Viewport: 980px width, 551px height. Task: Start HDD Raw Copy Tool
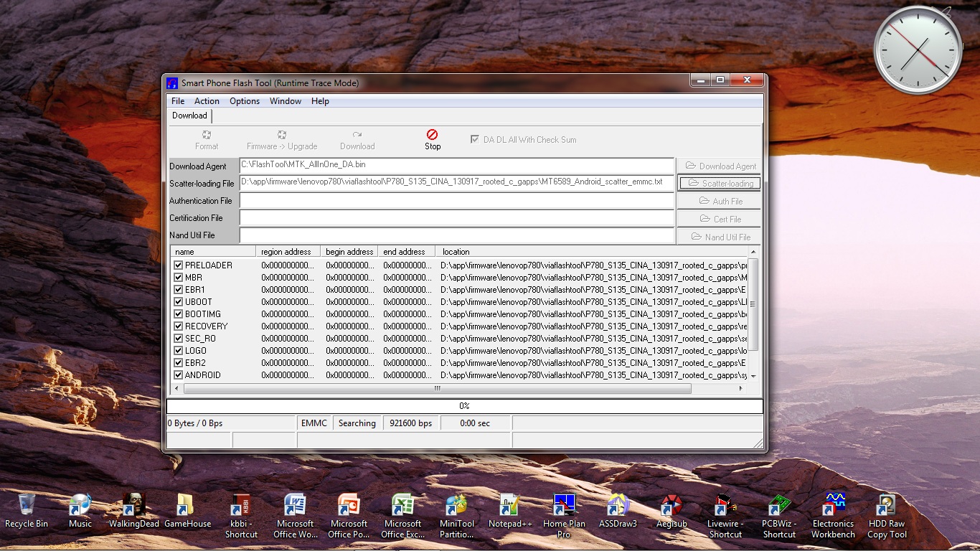click(886, 507)
